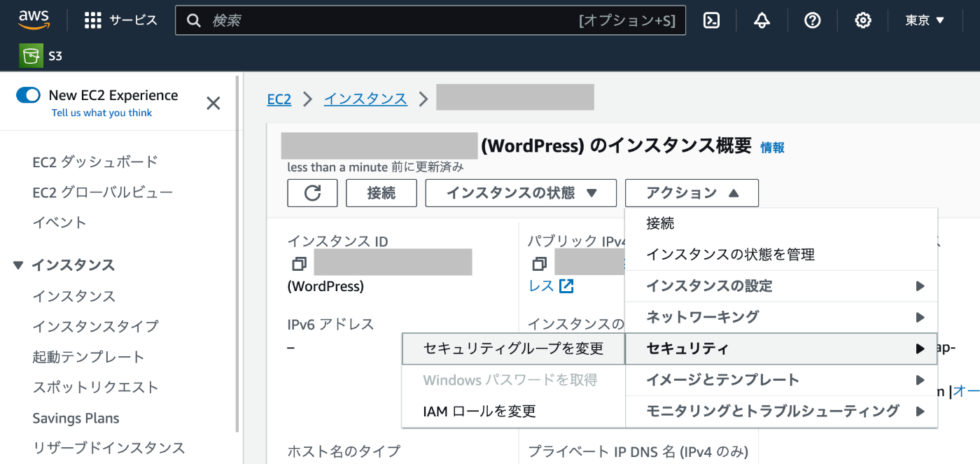
Task: Expand the インスタンスの設定 submenu
Action: pyautogui.click(x=781, y=286)
